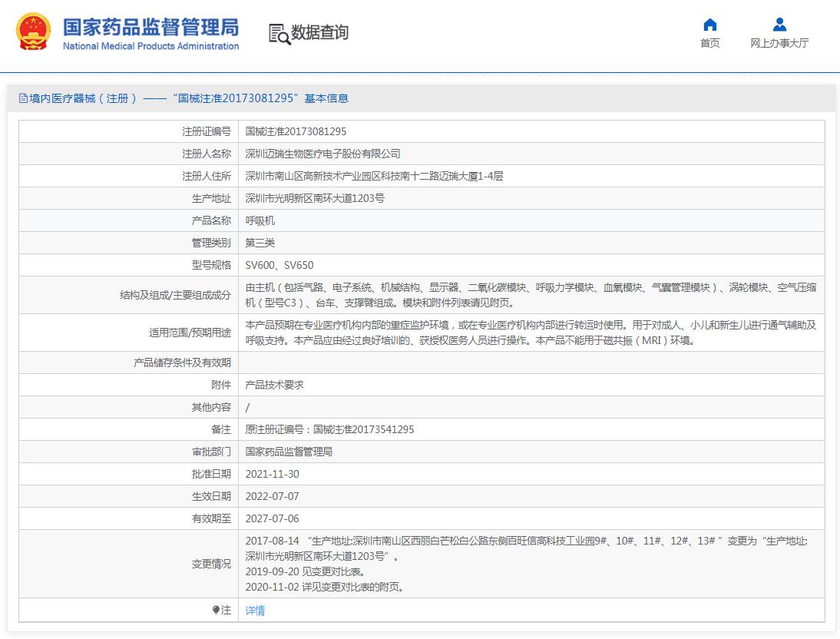Click the 2017-08-14 change record line
The image size is (840, 639).
(527, 548)
